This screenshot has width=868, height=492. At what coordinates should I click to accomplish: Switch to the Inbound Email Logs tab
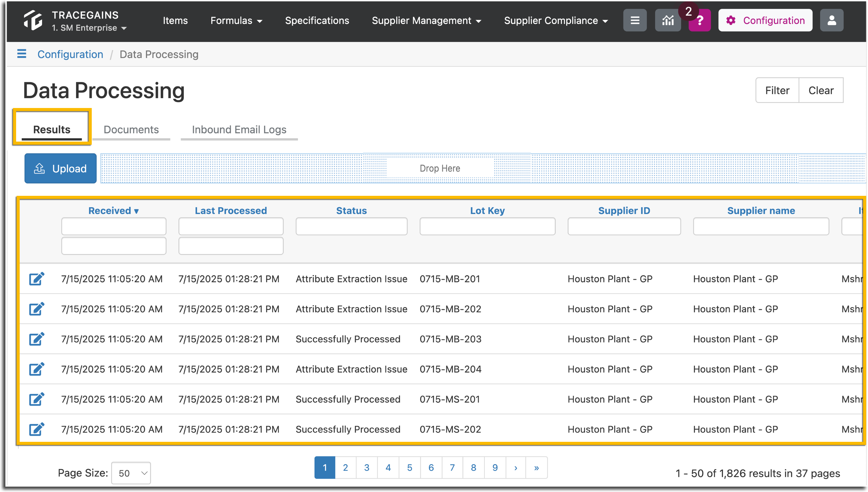click(239, 129)
